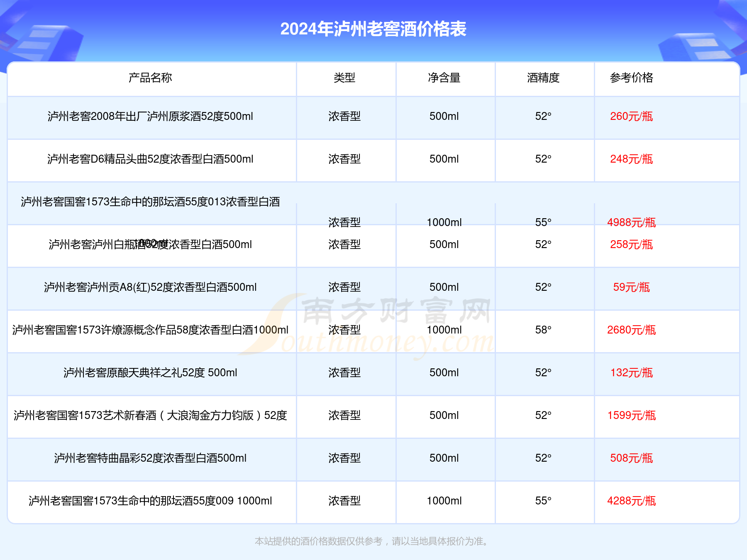Click 55° in the 4988元/瓶 row
747x560 pixels.
pos(543,222)
